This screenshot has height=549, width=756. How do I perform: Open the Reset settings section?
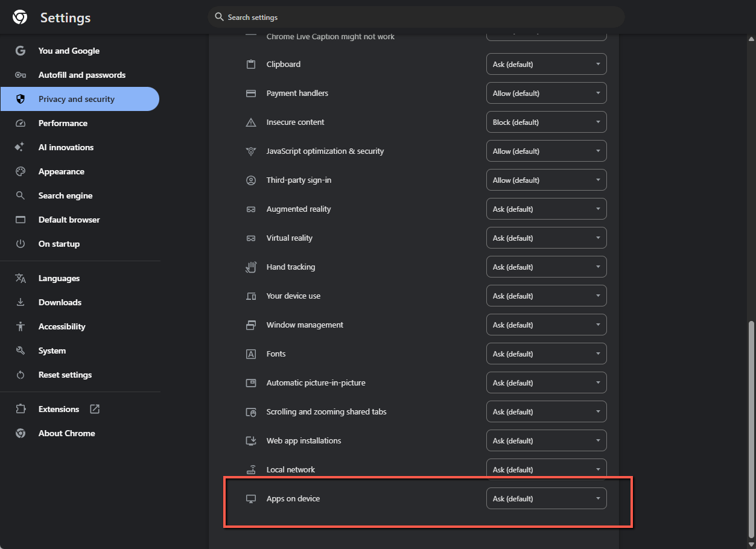pos(80,375)
